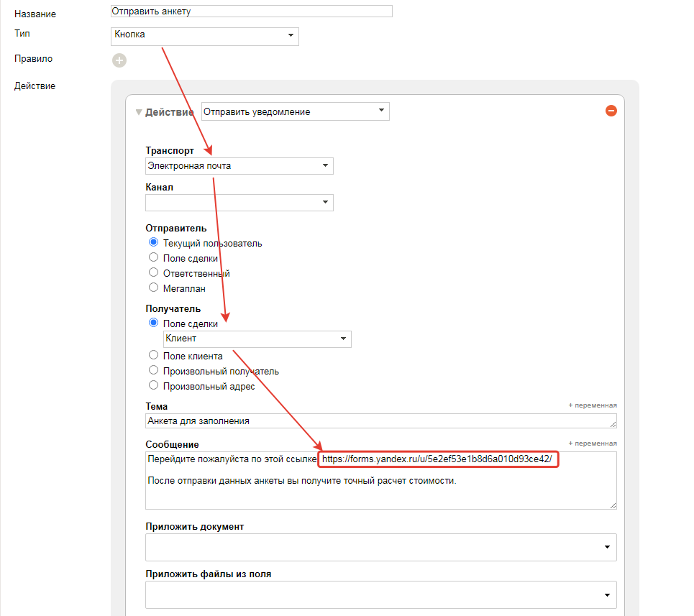This screenshot has width=694, height=616.
Task: Open the action type dropdown Отправить уведомление
Action: [x=295, y=111]
